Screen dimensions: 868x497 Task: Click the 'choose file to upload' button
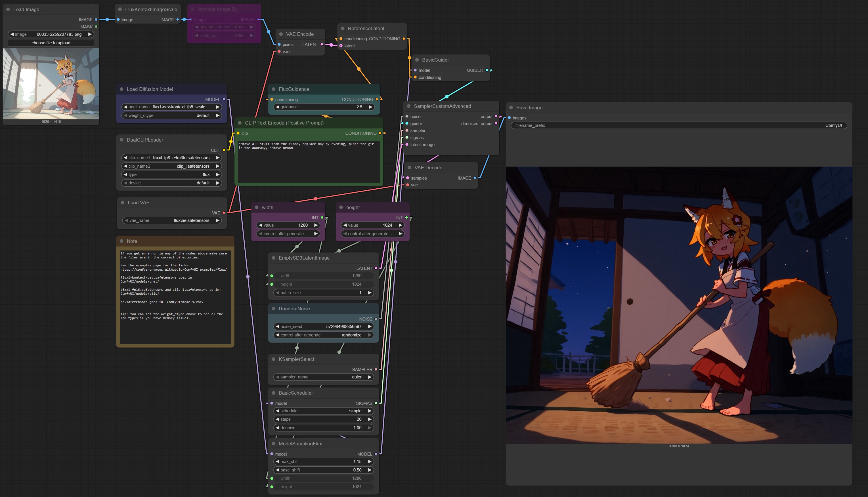pos(51,43)
